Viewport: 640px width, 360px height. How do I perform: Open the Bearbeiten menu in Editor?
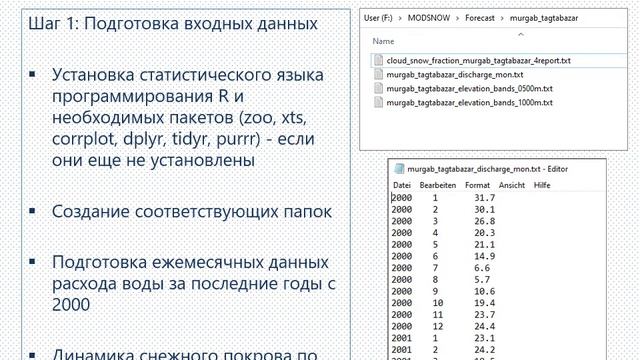438,185
